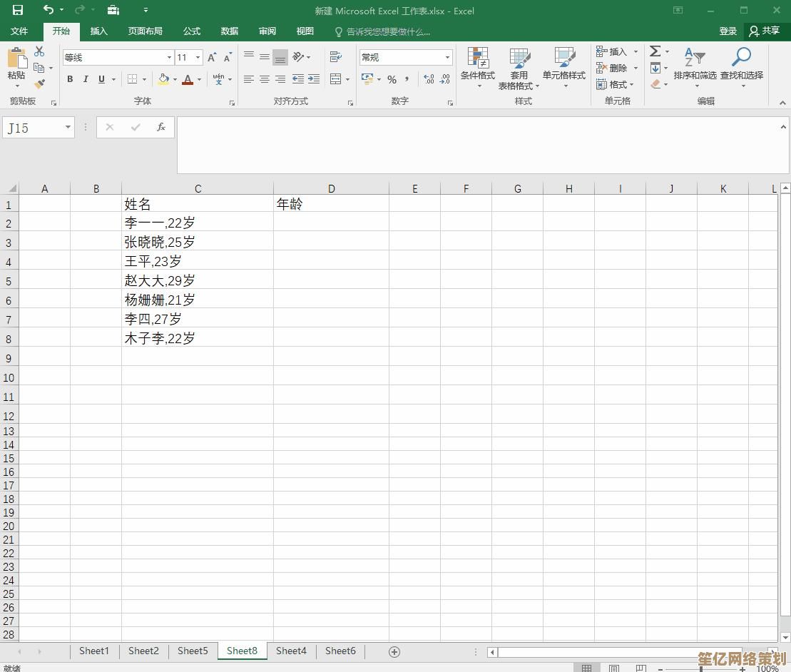Screen dimensions: 791x672
Task: Click the 共享 share button
Action: coord(764,31)
